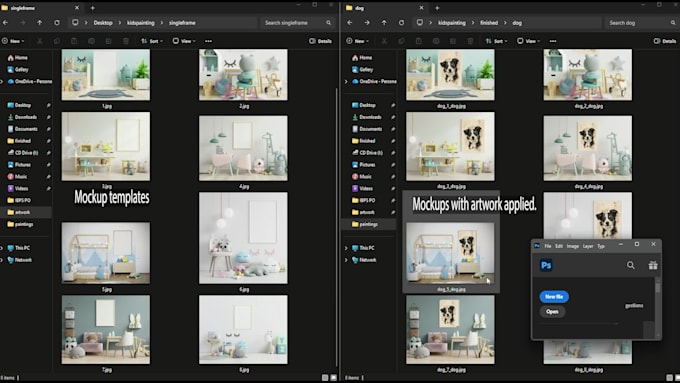The width and height of the screenshot is (680, 383).
Task: Toggle the Details pane in dog window
Action: click(x=665, y=41)
